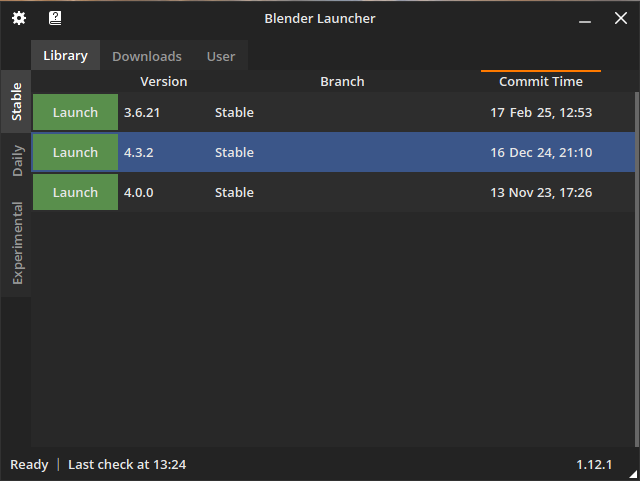Screen dimensions: 640x484
Task: Click commit time 16 Dec 24, 21:10
Action: (x=541, y=153)
